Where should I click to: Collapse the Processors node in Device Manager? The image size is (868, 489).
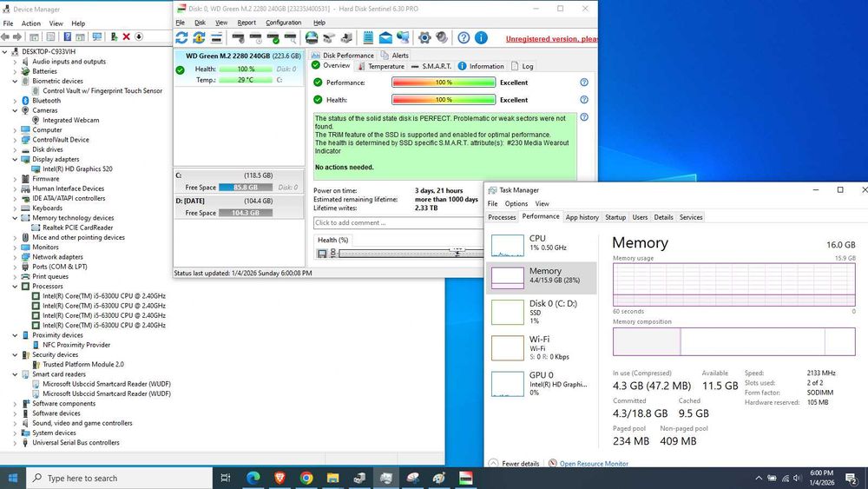pyautogui.click(x=15, y=287)
